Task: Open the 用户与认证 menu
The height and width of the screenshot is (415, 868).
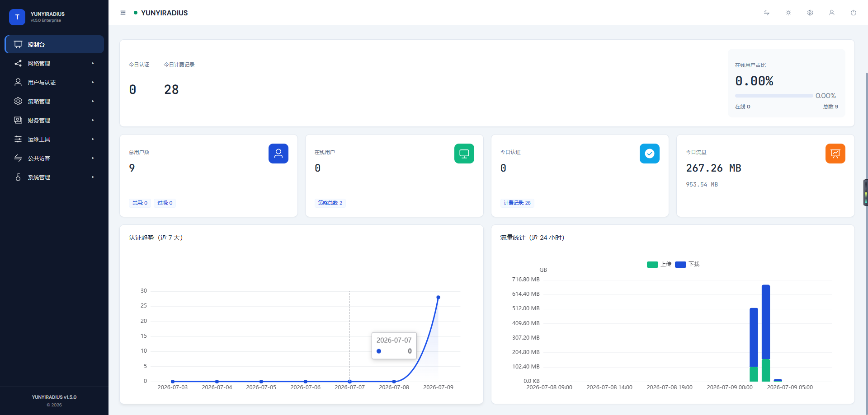Action: [54, 82]
